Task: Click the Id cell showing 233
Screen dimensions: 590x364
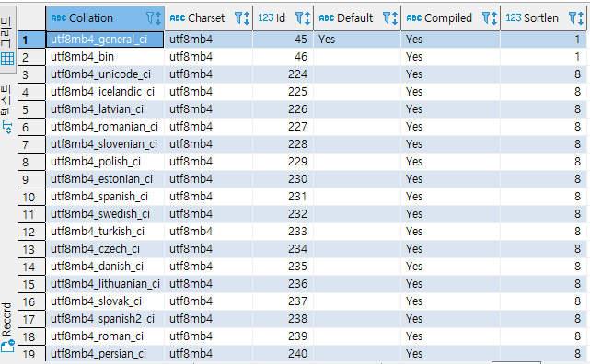Action: click(x=283, y=232)
